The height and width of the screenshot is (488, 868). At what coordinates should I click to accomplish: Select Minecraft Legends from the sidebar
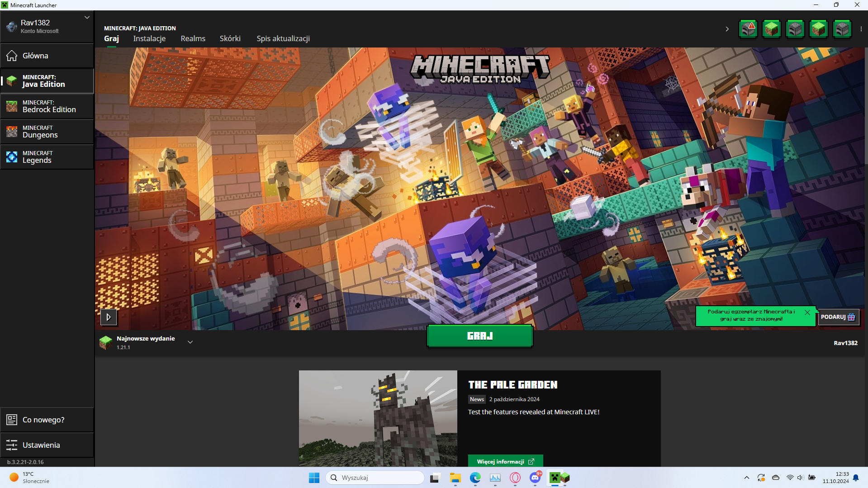point(47,157)
